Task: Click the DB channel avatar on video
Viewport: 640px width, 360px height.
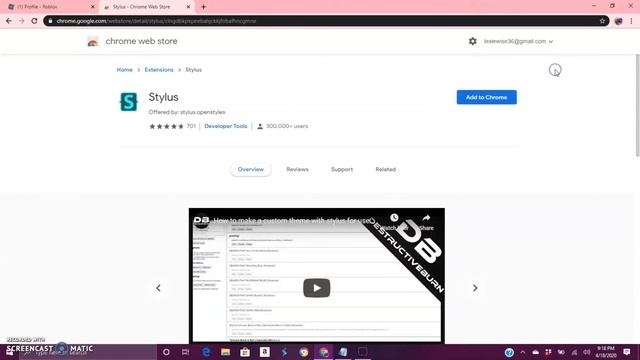Action: click(x=201, y=221)
